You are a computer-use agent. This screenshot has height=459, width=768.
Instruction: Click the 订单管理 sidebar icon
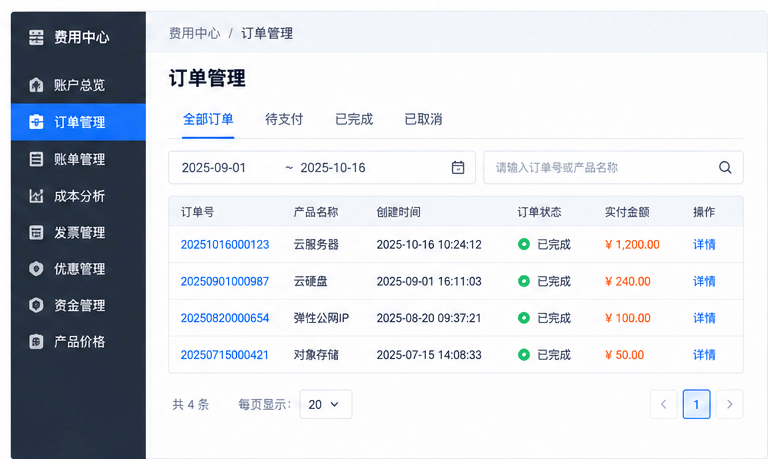click(x=36, y=121)
